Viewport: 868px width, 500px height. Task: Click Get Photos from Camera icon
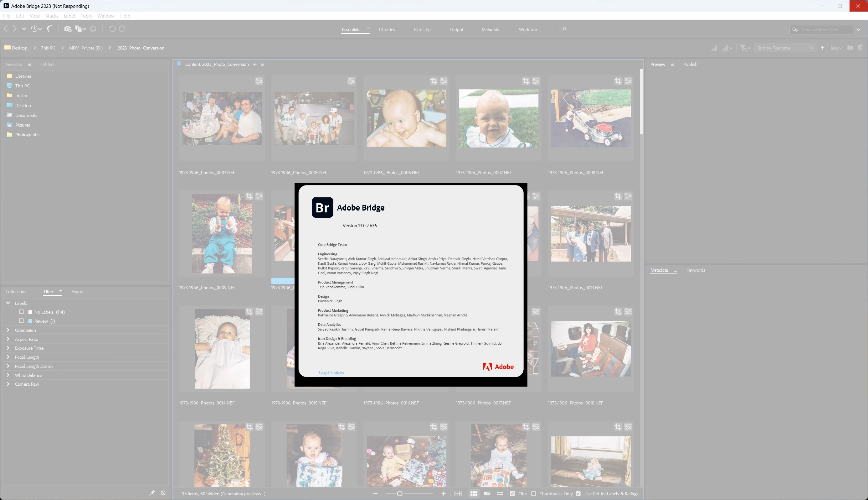pyautogui.click(x=68, y=29)
